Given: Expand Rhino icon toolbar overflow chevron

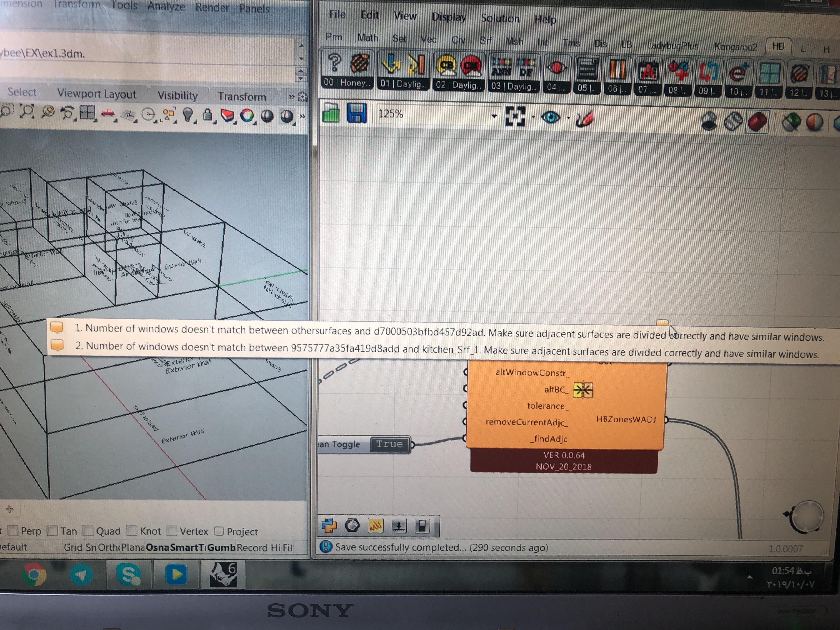Looking at the screenshot, I should point(302,116).
